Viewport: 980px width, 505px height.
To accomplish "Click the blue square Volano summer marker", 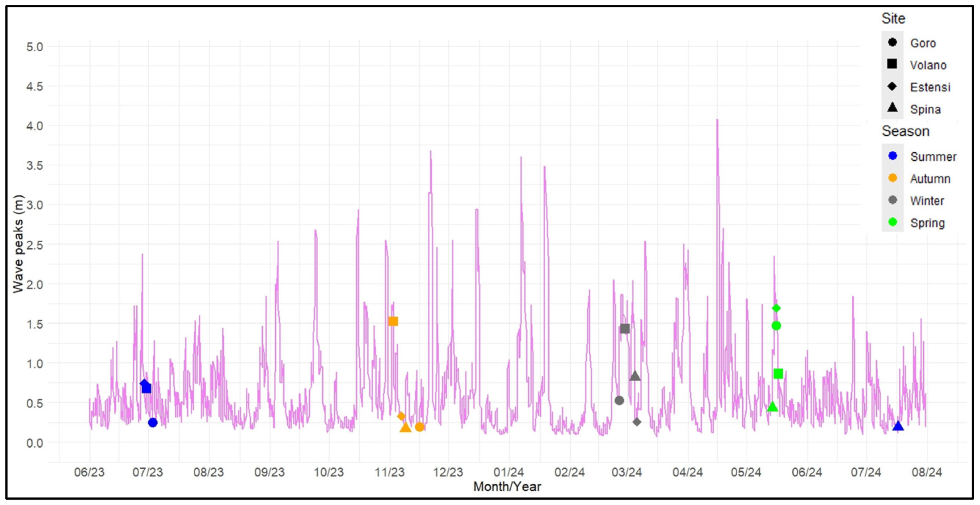I will 147,389.
